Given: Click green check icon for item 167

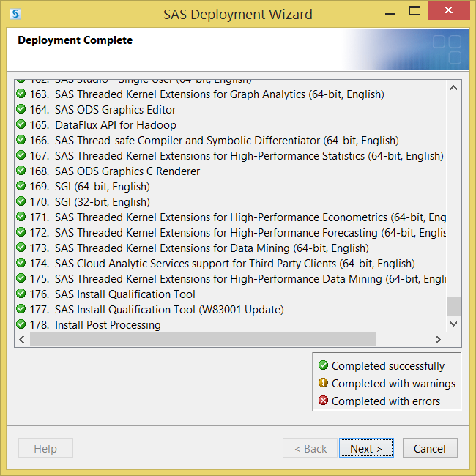Looking at the screenshot, I should click(x=21, y=155).
